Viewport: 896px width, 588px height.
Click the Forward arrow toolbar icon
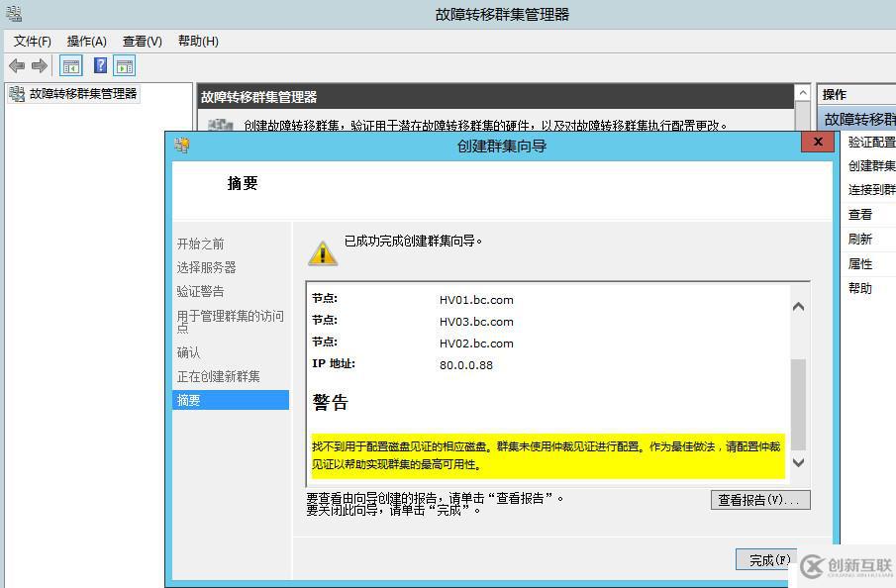point(40,65)
